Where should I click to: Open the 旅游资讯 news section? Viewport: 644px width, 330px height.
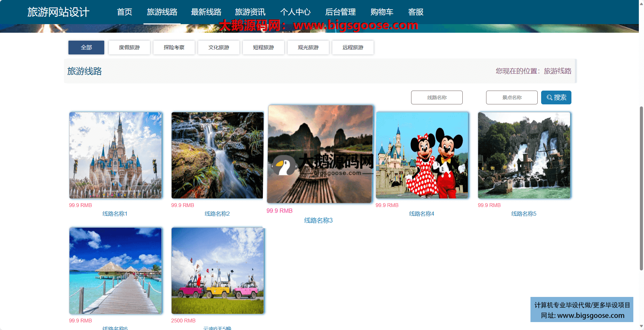coord(250,12)
